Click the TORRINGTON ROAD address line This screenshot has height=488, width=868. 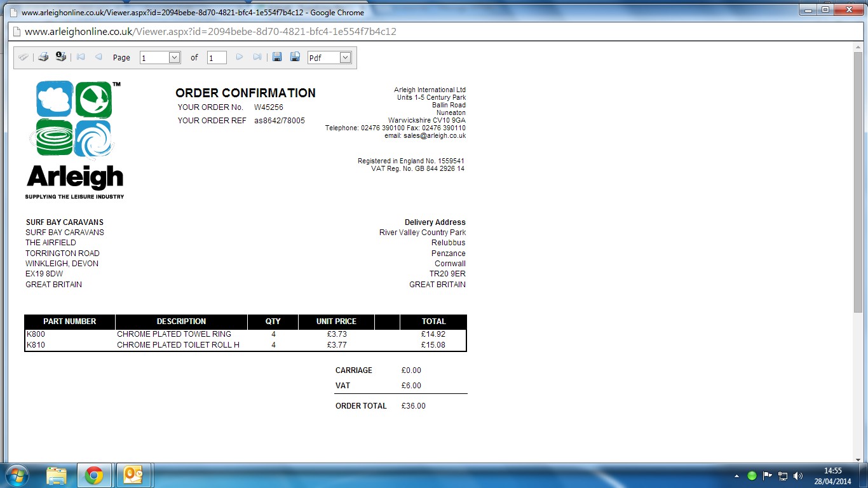click(x=62, y=254)
